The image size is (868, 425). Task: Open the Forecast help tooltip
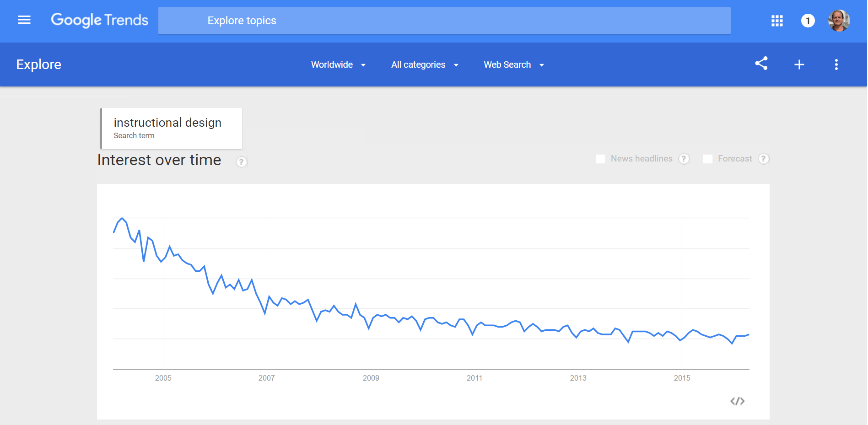764,159
